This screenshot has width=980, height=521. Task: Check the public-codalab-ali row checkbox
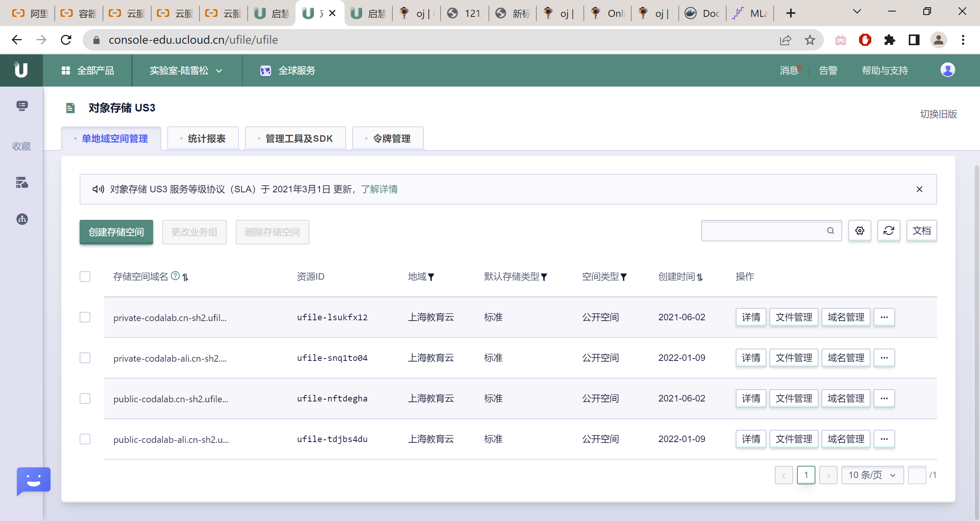pyautogui.click(x=85, y=439)
